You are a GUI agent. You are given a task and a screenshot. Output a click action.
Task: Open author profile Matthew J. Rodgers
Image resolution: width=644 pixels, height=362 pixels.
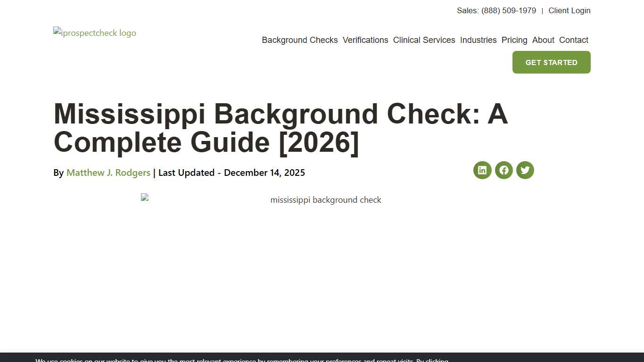tap(108, 173)
